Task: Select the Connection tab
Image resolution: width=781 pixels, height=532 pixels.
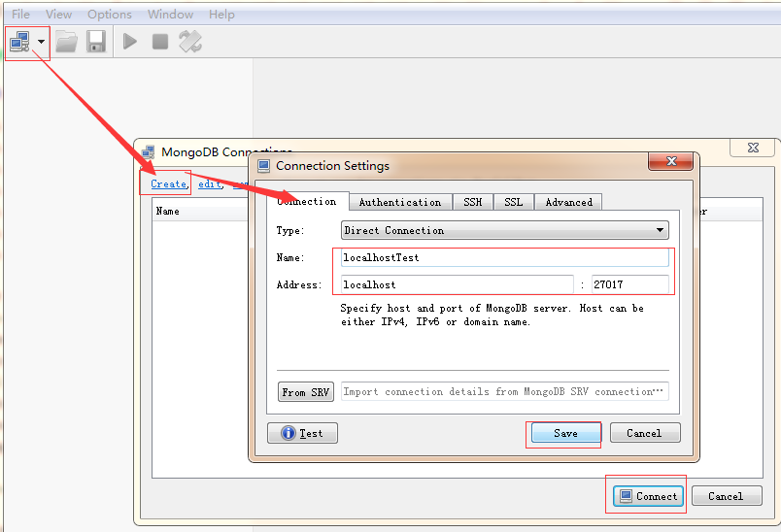Action: point(307,201)
